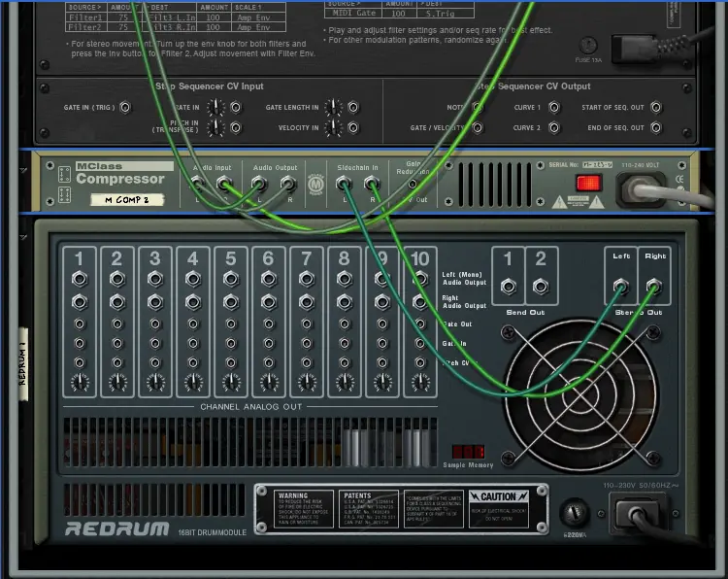Click Redrum Send Out 1 jack

509,287
